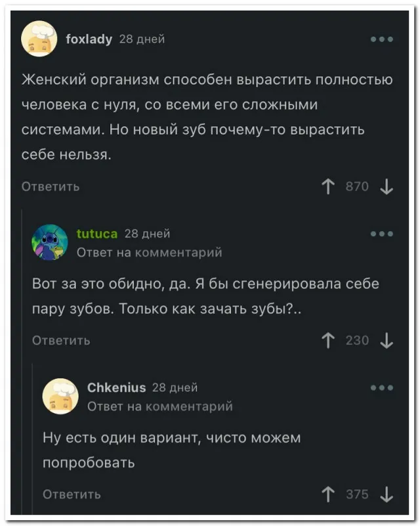This screenshot has width=420, height=526.
Task: Open tutuca's Stitch avatar
Action: pos(50,242)
